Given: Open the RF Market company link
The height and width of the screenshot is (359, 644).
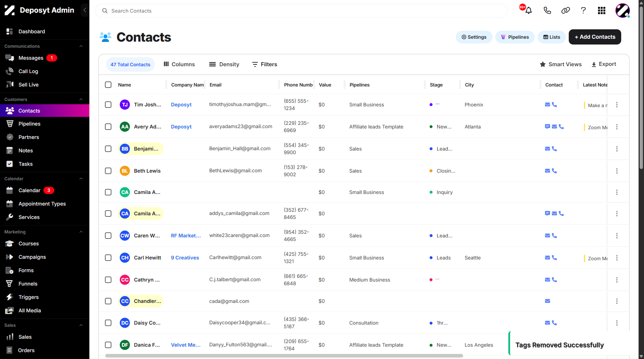Looking at the screenshot, I should coord(186,236).
